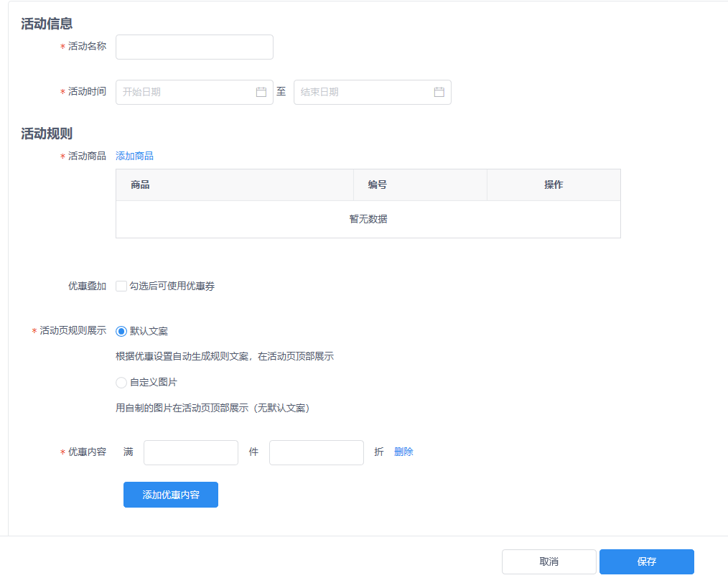Image resolution: width=728 pixels, height=583 pixels.
Task: Open the 开始日期 date picker field
Action: (x=194, y=92)
